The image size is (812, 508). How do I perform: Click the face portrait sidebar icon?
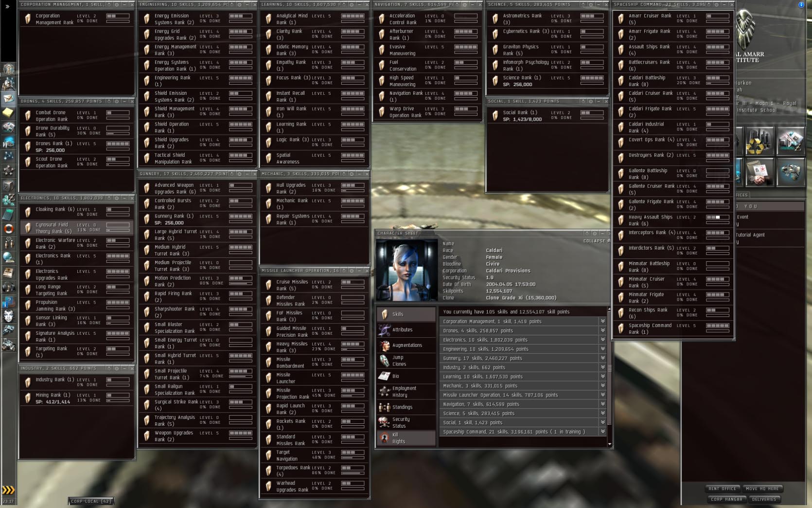[x=8, y=316]
